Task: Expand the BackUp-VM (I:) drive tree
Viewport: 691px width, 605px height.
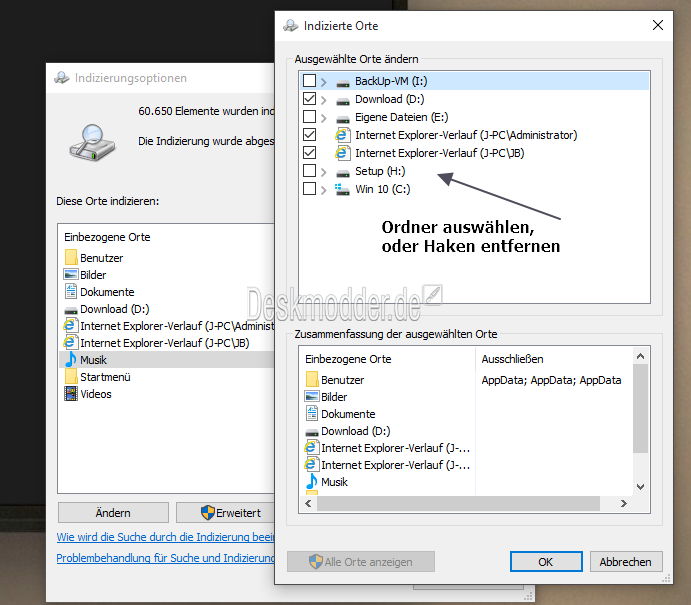Action: pyautogui.click(x=324, y=82)
